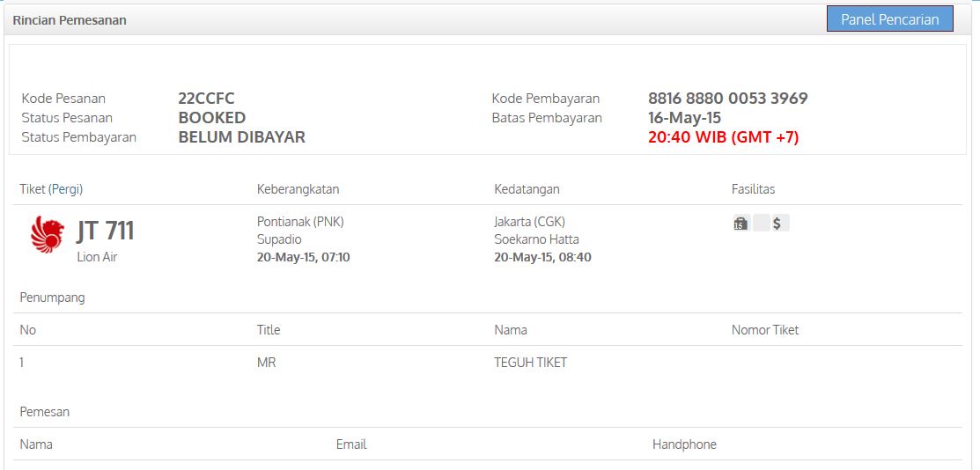Click the Pontianak (PNK) departure airport
Viewport: 980px width, 470px height.
point(300,222)
